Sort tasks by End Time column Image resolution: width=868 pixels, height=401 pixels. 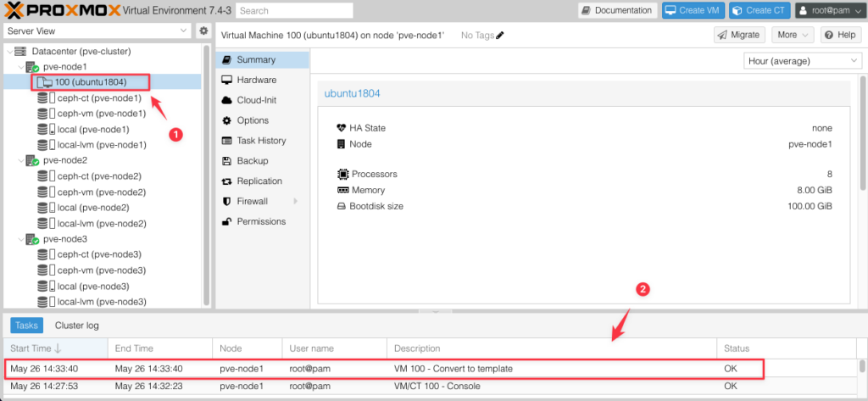tap(160, 348)
